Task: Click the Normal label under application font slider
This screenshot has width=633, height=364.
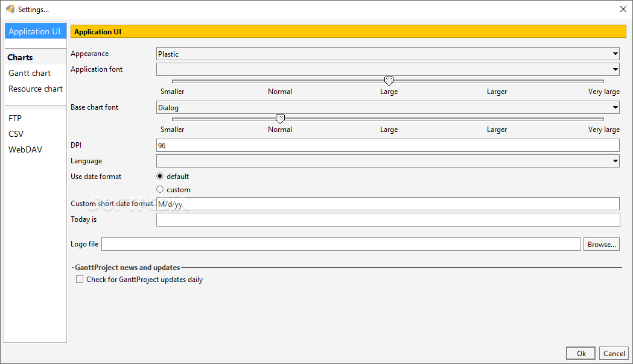Action: (280, 92)
